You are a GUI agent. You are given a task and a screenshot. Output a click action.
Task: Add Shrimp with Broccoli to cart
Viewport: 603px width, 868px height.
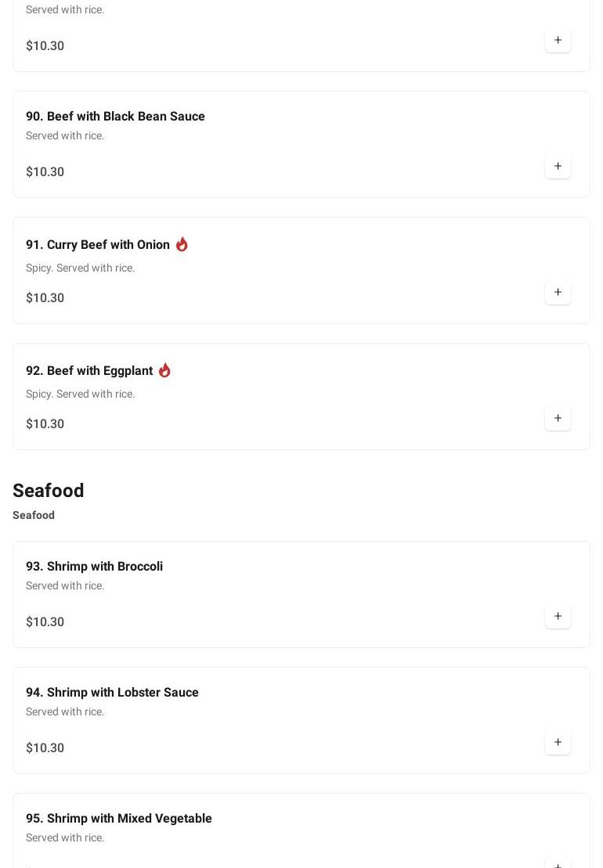coord(558,617)
